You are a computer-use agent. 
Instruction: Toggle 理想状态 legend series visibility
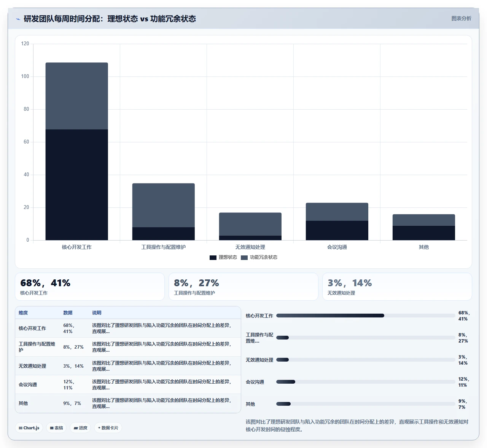tap(223, 257)
